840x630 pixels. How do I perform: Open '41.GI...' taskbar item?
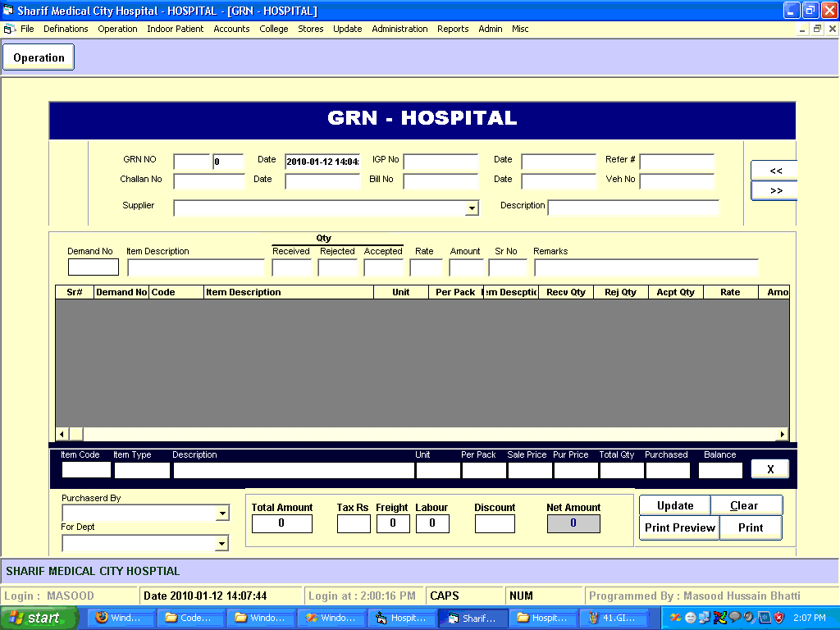(613, 618)
